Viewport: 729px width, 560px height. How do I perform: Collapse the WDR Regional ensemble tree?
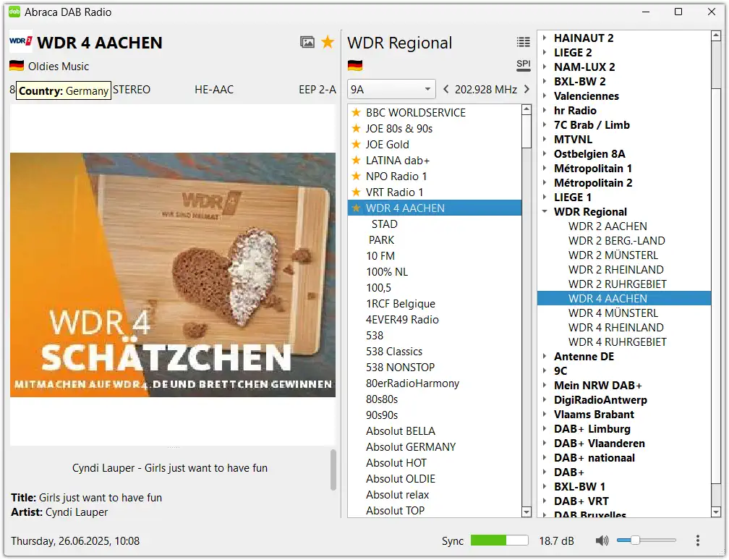pos(545,211)
